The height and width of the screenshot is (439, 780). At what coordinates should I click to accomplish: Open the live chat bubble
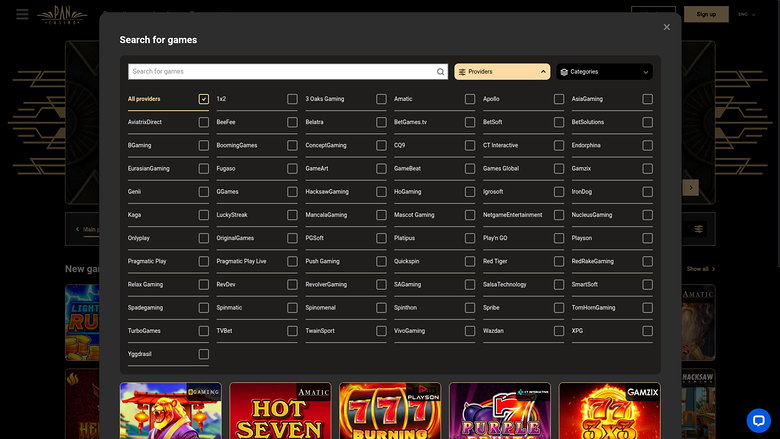[759, 421]
